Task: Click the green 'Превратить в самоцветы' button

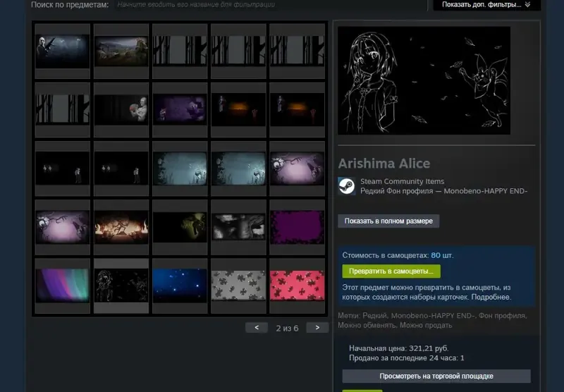Action: point(391,271)
